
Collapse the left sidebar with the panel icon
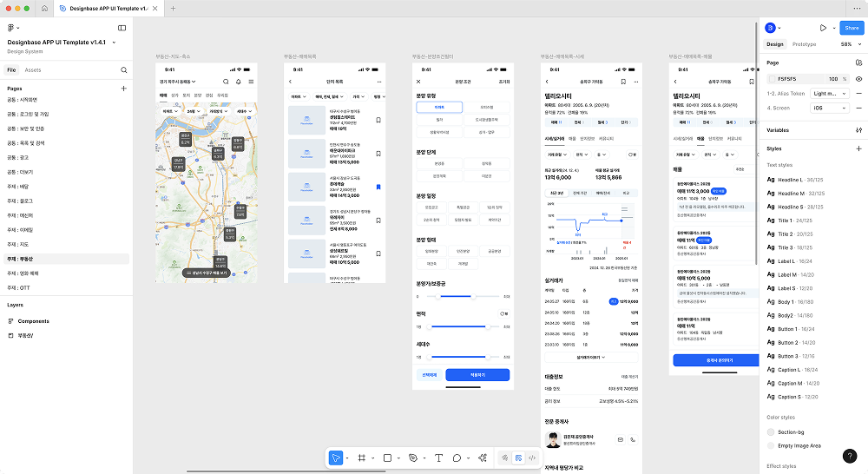(122, 28)
